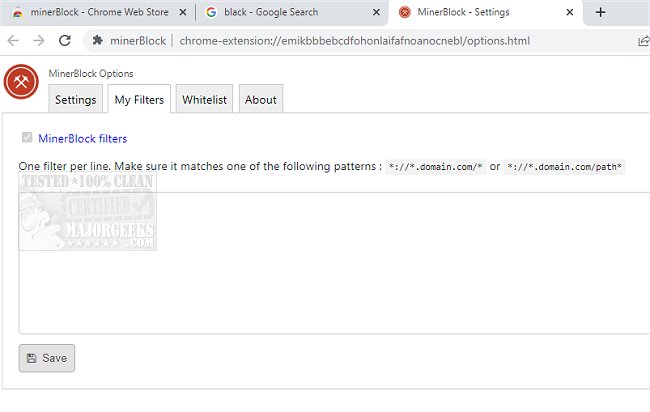Image resolution: width=650 pixels, height=412 pixels.
Task: Switch to the Whitelist tab
Action: 204,99
